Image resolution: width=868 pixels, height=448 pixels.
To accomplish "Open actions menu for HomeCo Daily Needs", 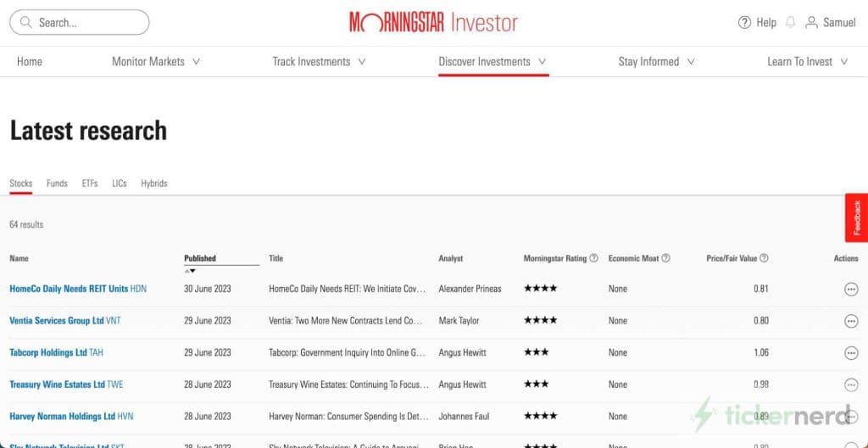I will coord(851,289).
